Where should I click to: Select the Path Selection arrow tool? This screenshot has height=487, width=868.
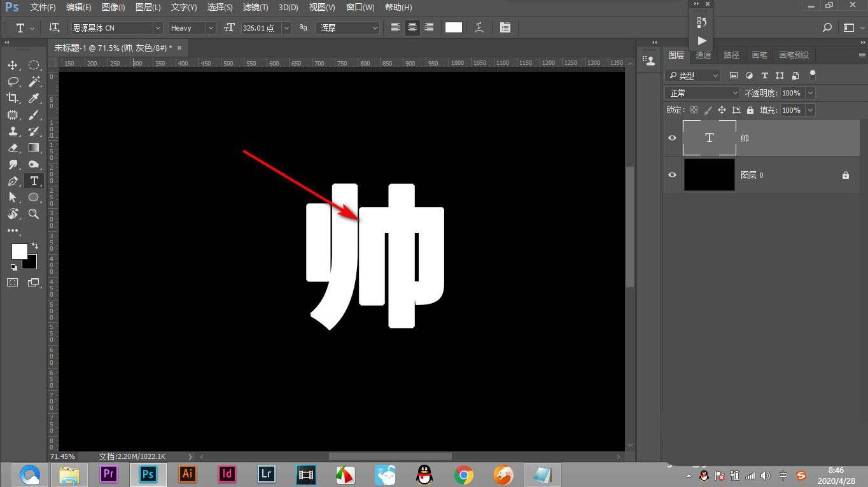pyautogui.click(x=13, y=197)
